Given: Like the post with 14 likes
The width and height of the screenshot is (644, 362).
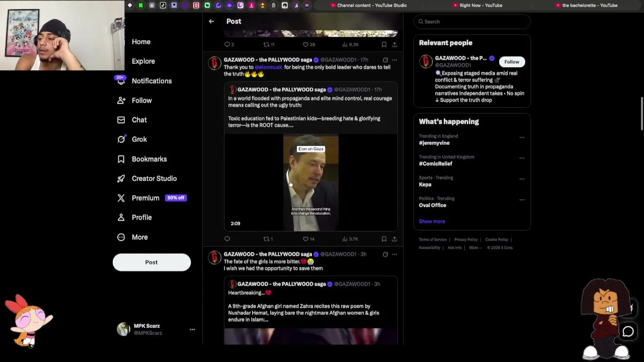Looking at the screenshot, I should click(308, 239).
